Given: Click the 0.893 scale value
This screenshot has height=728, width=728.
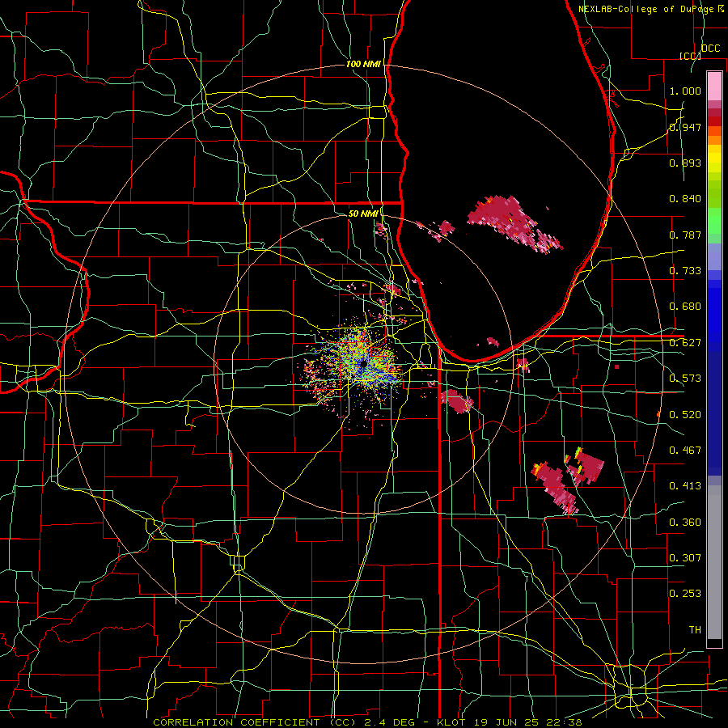Looking at the screenshot, I should pos(685,163).
